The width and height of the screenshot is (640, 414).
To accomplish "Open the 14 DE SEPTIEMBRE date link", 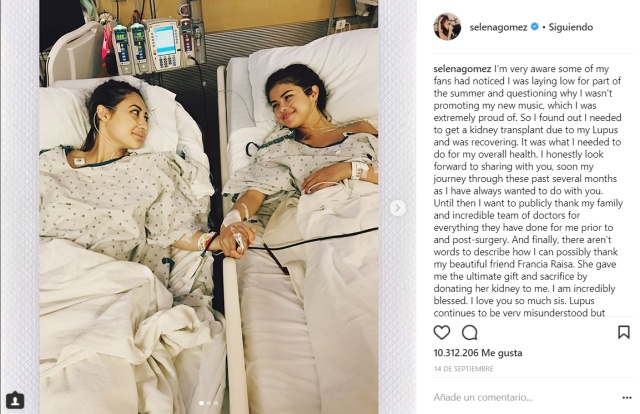I will [463, 369].
